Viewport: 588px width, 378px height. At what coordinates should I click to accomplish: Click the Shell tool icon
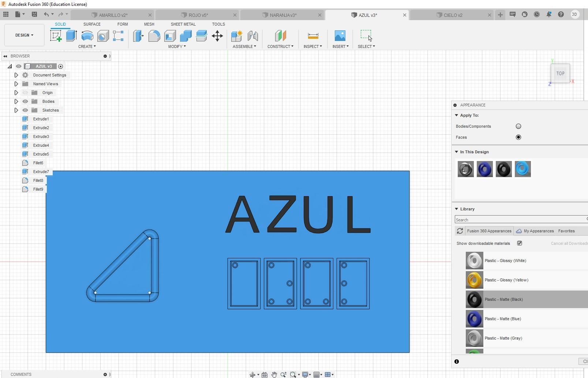pos(170,36)
